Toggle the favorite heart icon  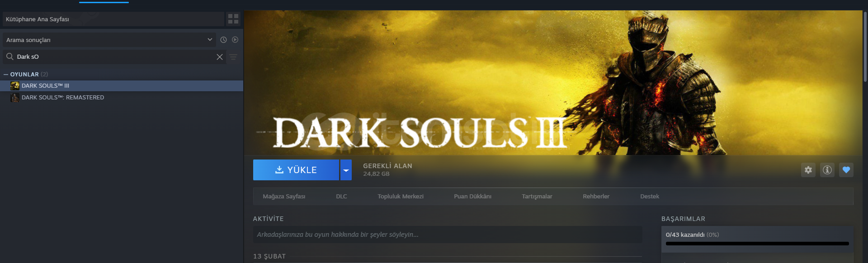[x=846, y=170]
